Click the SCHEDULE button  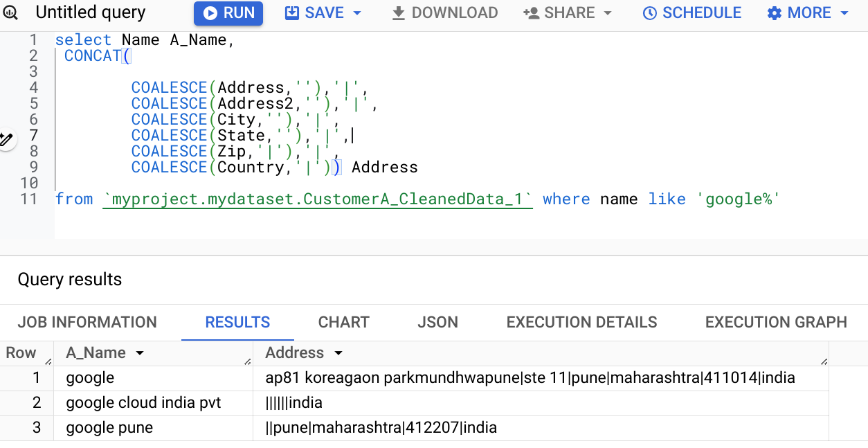[691, 12]
